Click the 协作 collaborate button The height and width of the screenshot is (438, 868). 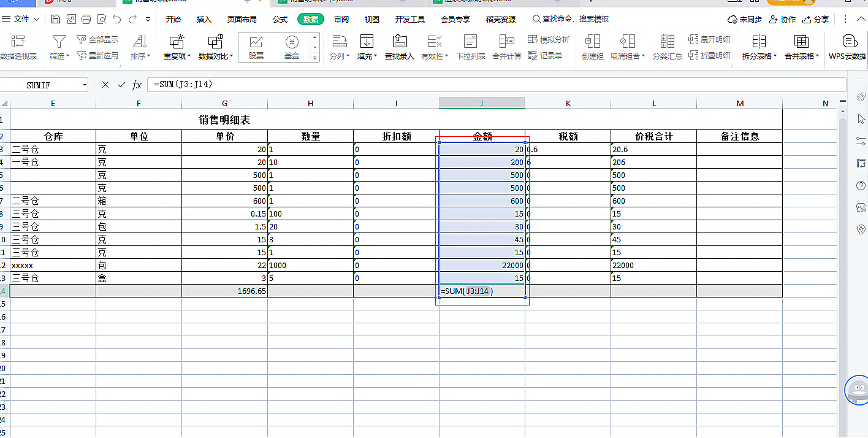click(x=782, y=20)
